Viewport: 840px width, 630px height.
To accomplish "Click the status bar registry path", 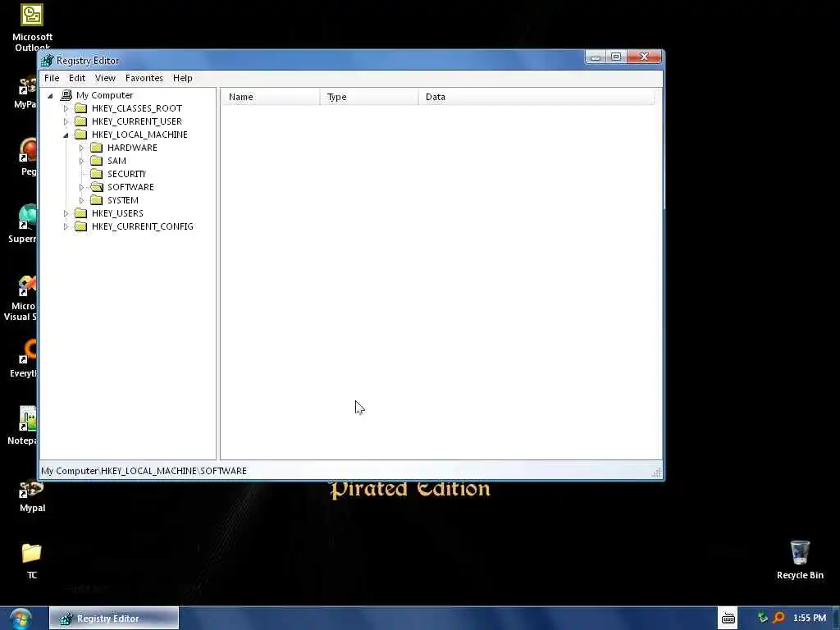I will click(144, 471).
